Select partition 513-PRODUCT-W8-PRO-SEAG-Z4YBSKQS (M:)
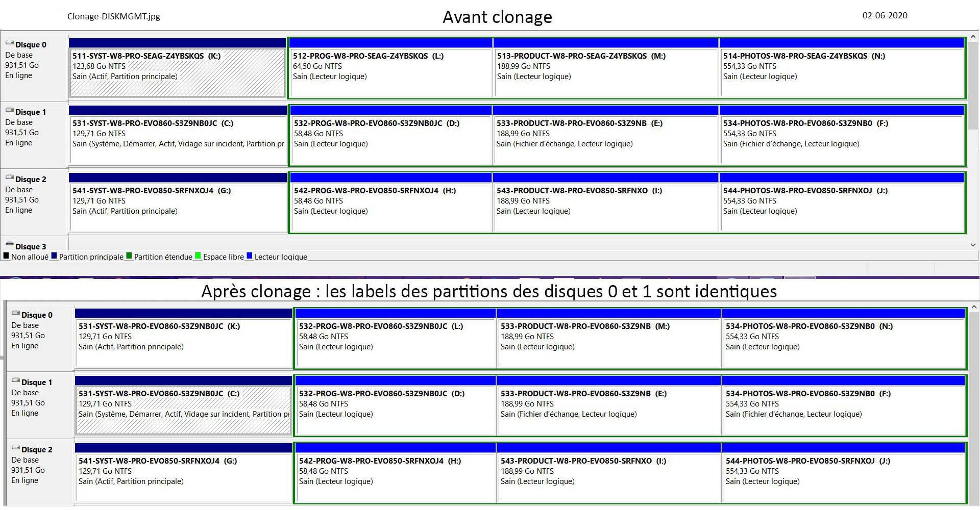Screen dimensions: 980x510 point(606,68)
